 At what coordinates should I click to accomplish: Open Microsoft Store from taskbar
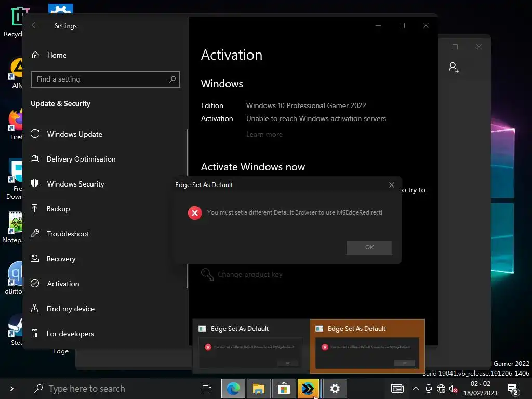click(284, 389)
